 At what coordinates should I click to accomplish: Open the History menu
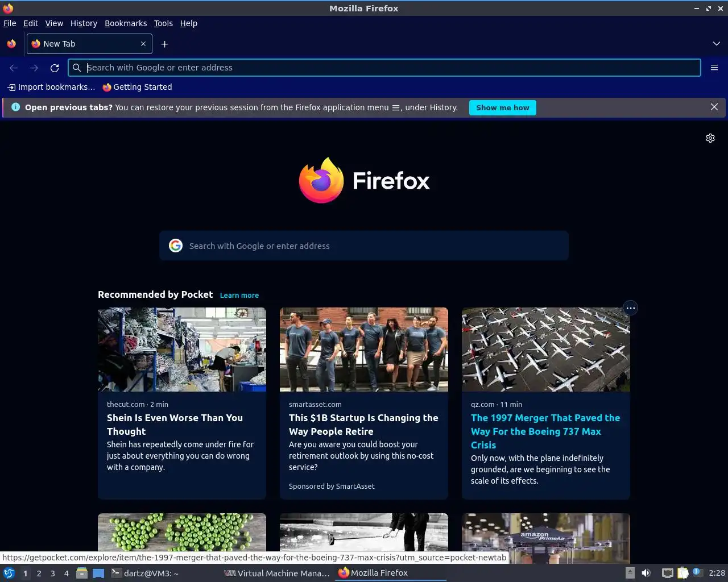84,23
